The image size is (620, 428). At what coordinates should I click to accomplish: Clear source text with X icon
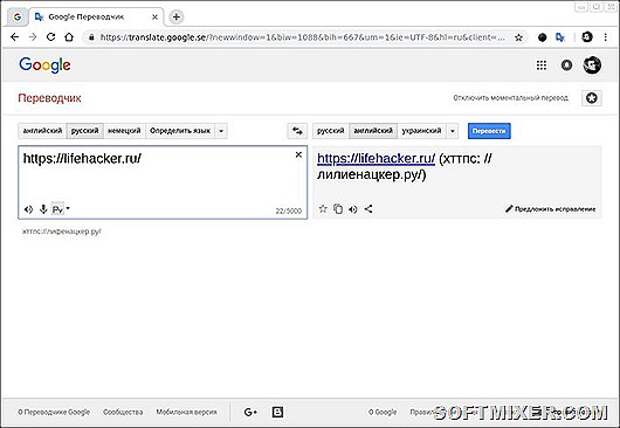point(299,155)
